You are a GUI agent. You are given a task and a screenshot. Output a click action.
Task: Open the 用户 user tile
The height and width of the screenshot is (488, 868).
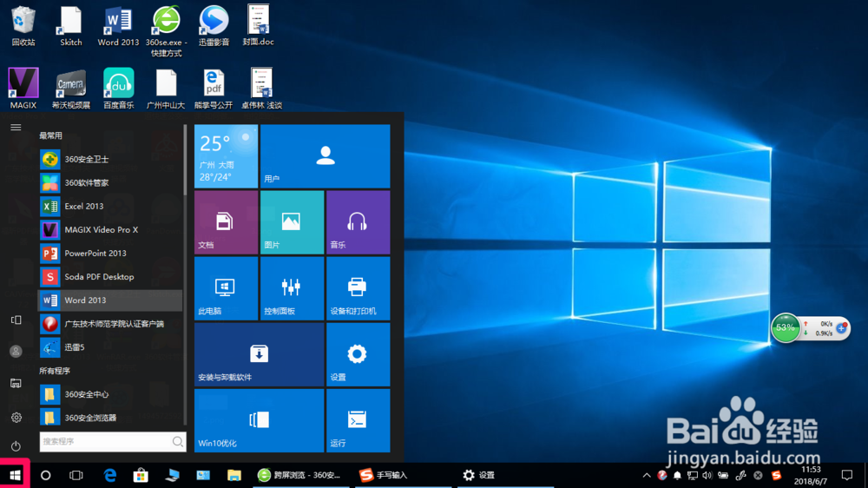tap(325, 156)
